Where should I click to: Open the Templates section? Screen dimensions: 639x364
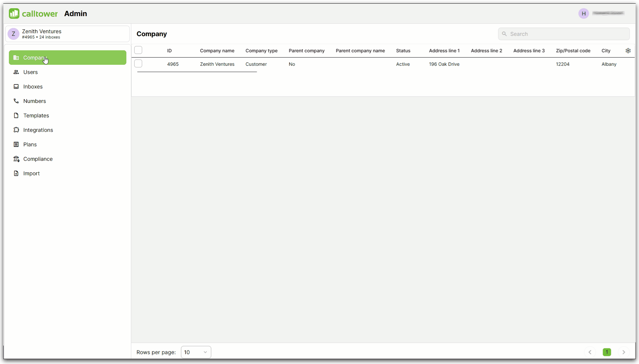[x=36, y=115]
